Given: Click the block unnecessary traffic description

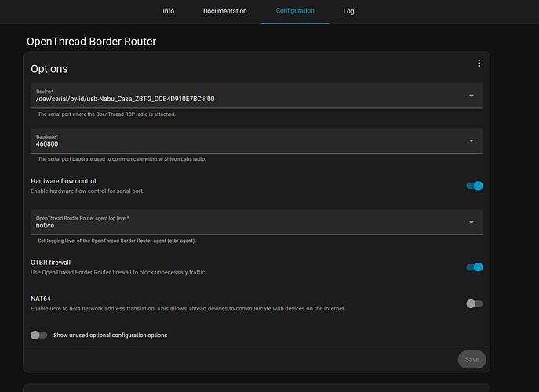Looking at the screenshot, I should tap(118, 273).
